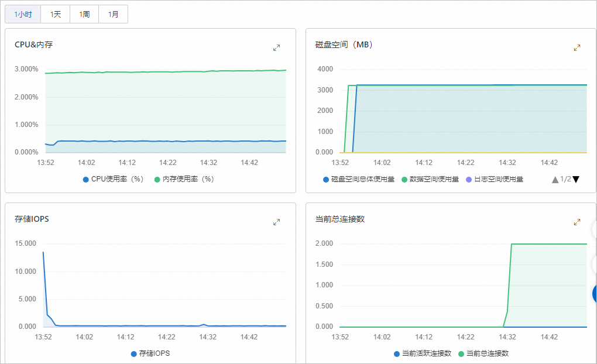The width and height of the screenshot is (597, 364).
Task: Click the 14:32 spike on 存储IOPS chart
Action: point(203,324)
